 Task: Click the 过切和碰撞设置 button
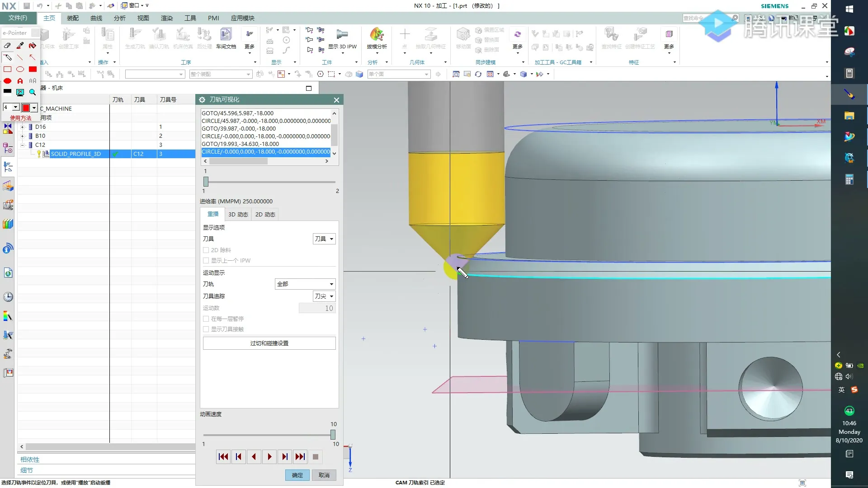click(x=269, y=343)
